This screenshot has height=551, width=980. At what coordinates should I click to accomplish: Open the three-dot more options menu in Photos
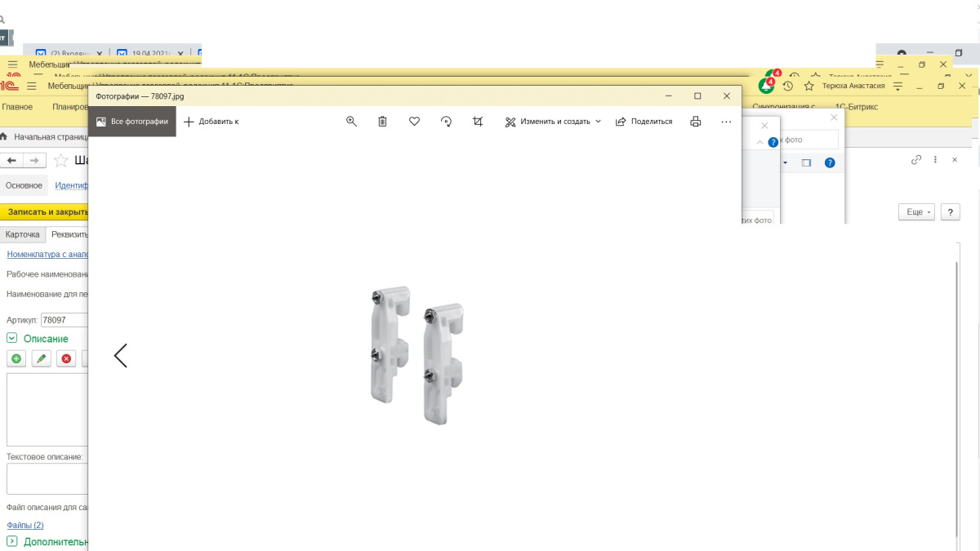(x=726, y=122)
